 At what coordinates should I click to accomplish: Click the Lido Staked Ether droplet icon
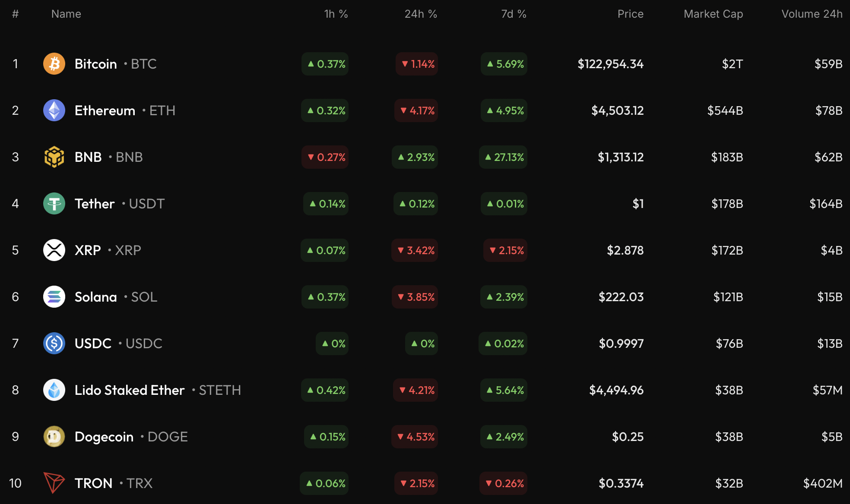[54, 390]
